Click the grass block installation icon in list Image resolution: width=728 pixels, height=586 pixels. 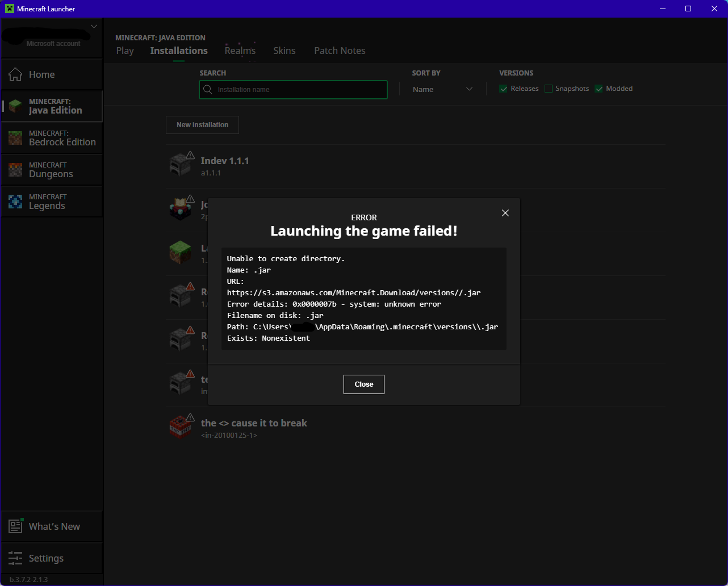(179, 253)
